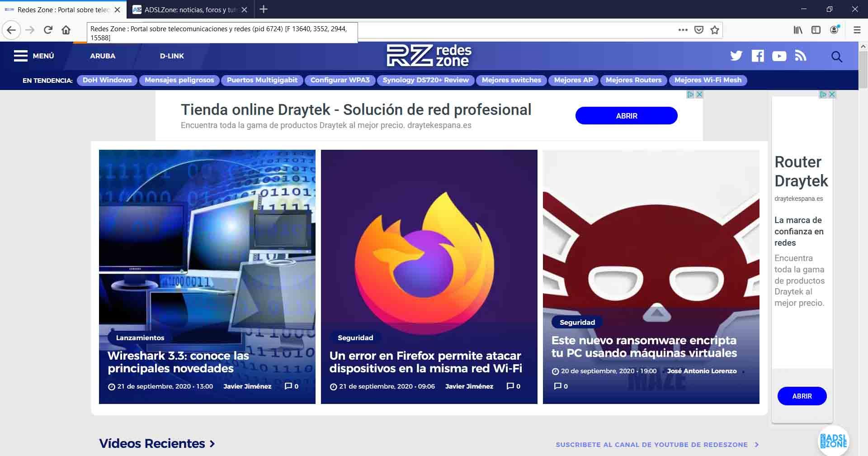
Task: Click ABRIR in the Router Draytek sidebar ad
Action: [802, 396]
